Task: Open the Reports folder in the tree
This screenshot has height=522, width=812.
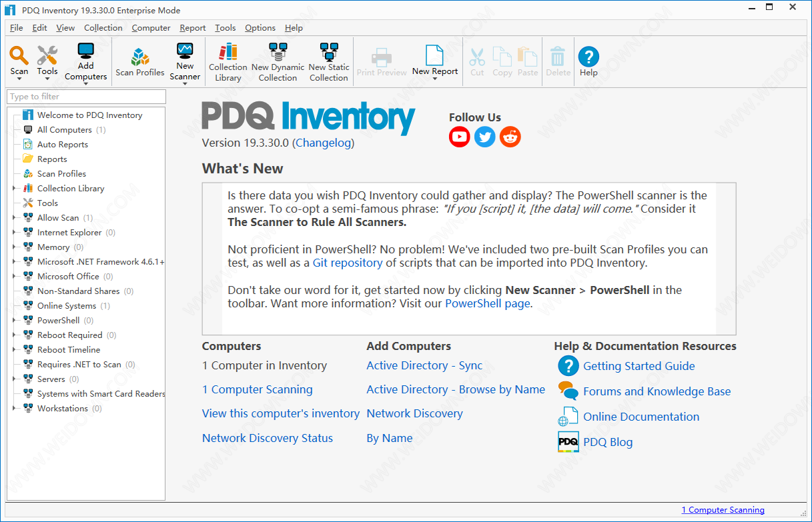Action: tap(52, 159)
